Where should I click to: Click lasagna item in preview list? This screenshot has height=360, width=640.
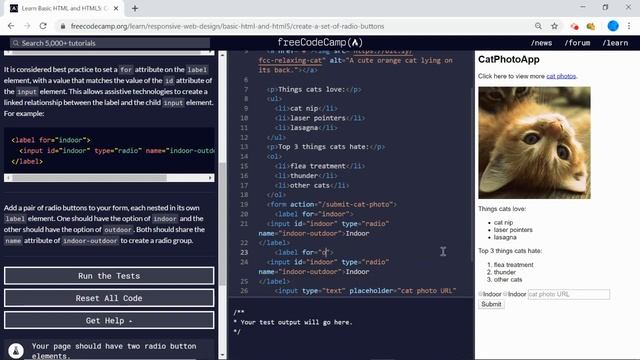505,237
